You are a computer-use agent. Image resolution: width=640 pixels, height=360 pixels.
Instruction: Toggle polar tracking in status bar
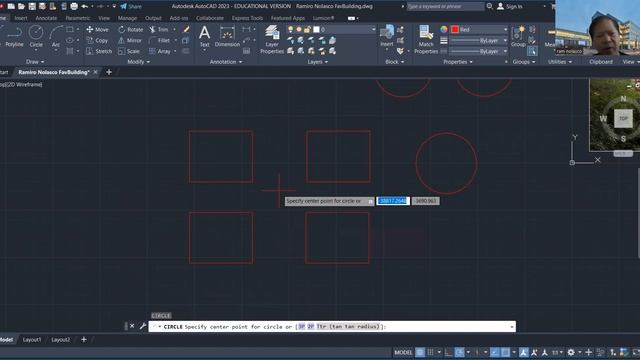click(x=459, y=352)
